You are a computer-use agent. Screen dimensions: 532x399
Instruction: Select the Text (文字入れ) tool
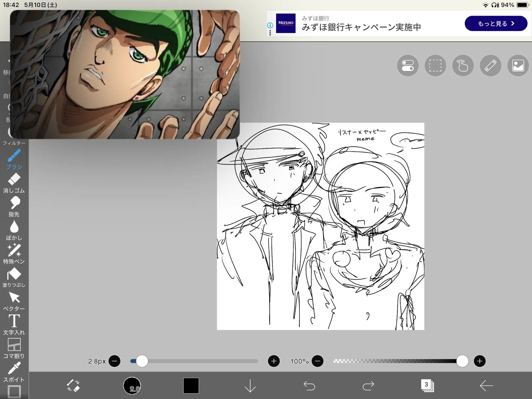[14, 325]
